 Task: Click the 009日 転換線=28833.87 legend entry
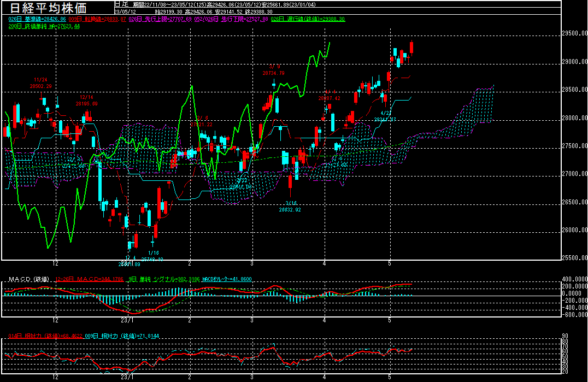coord(97,19)
